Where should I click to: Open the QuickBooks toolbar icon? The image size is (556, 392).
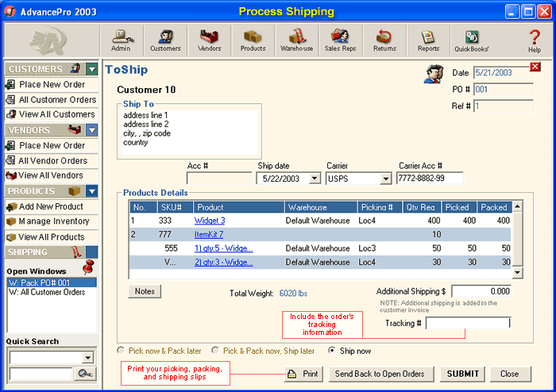click(x=472, y=40)
